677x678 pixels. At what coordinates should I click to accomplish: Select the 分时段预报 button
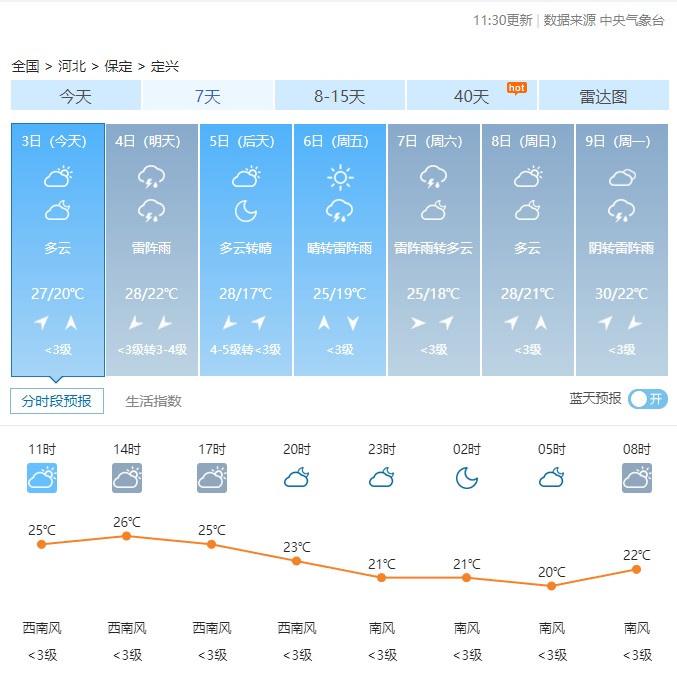57,401
